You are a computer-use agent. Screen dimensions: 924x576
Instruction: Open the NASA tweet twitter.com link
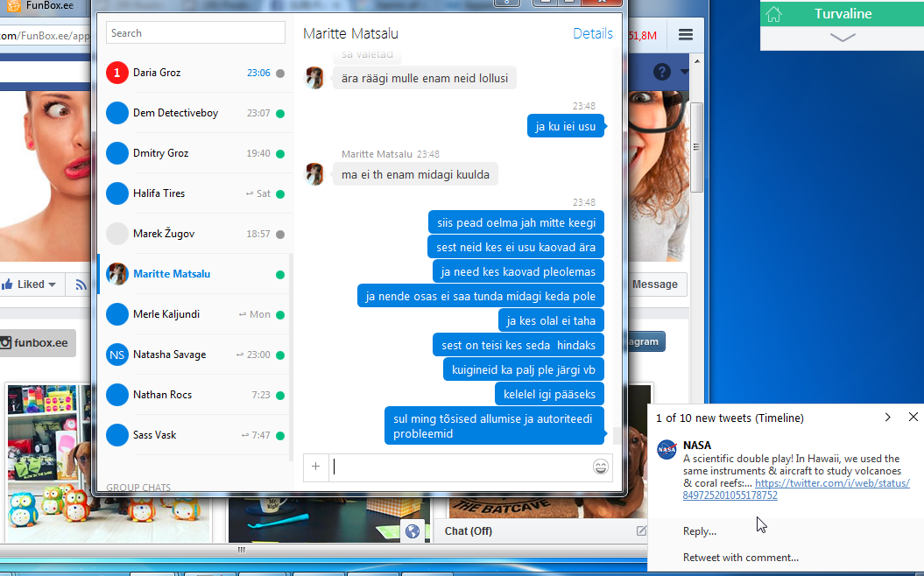tap(795, 488)
